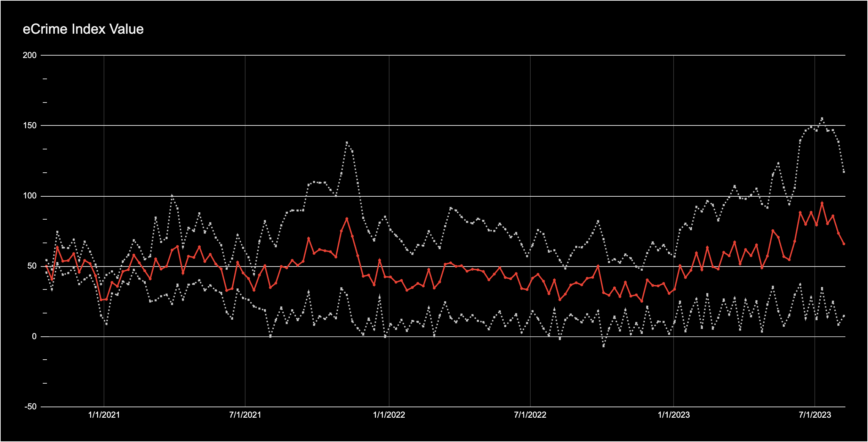The image size is (868, 442).
Task: Click the 1/1/2023 x-axis date label
Action: click(674, 415)
